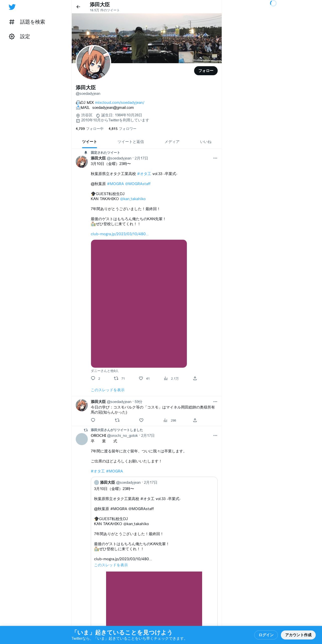Switch to the メディア tab
This screenshot has height=644, width=322.
click(x=172, y=142)
